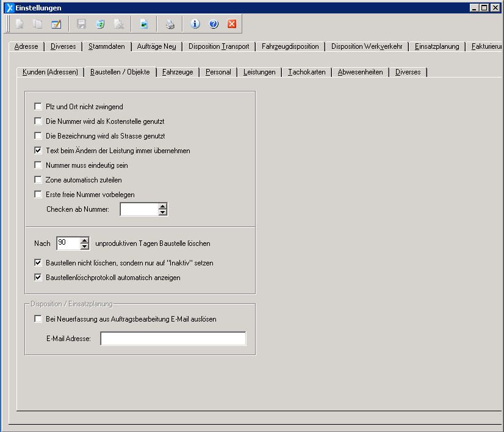Click the red X close toolbar icon
Screen dimensions: 504x432
(232, 24)
